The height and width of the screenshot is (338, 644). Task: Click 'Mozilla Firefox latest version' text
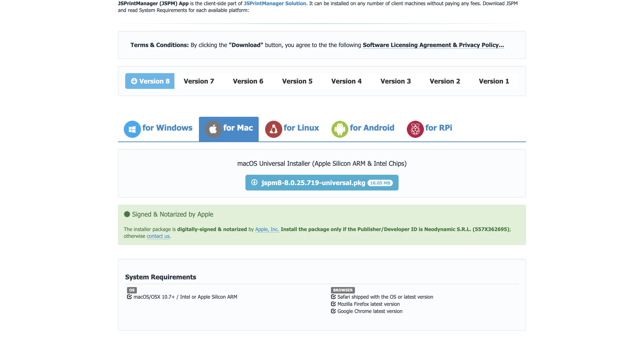369,304
